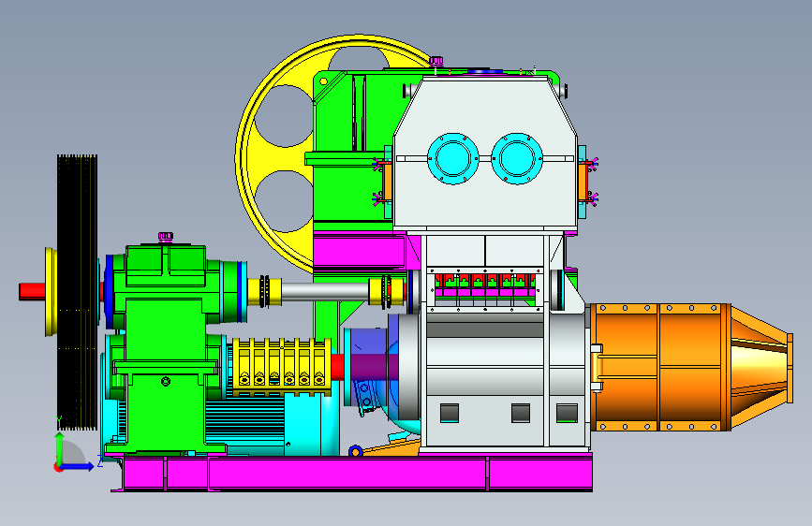Select the black V-belt pulley
Image resolution: width=812 pixels, height=526 pixels.
pos(77,292)
